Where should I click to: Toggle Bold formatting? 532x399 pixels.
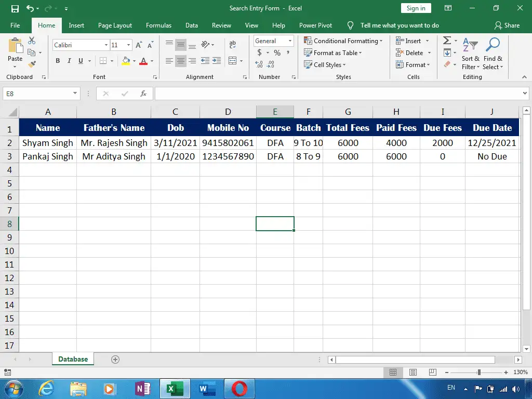58,61
